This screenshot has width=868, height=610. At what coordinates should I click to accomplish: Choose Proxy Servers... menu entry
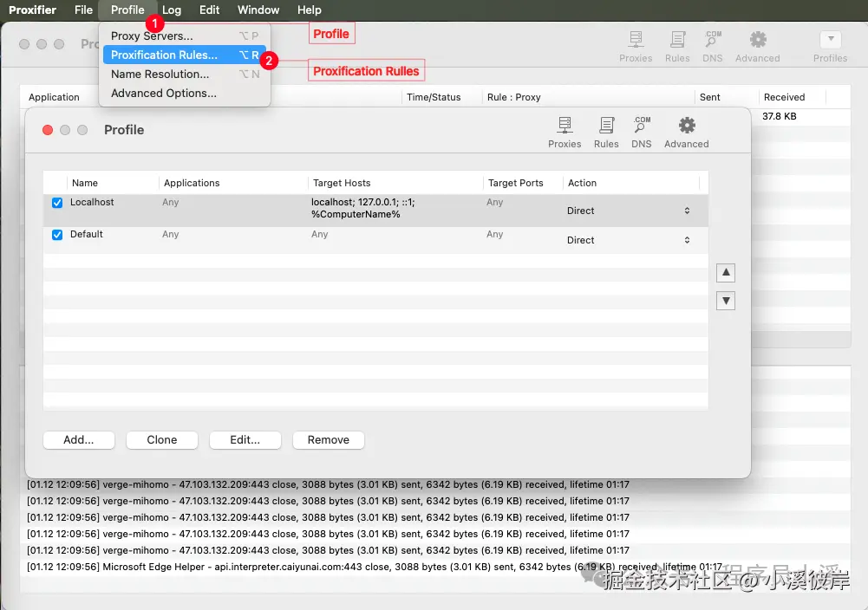(x=185, y=36)
